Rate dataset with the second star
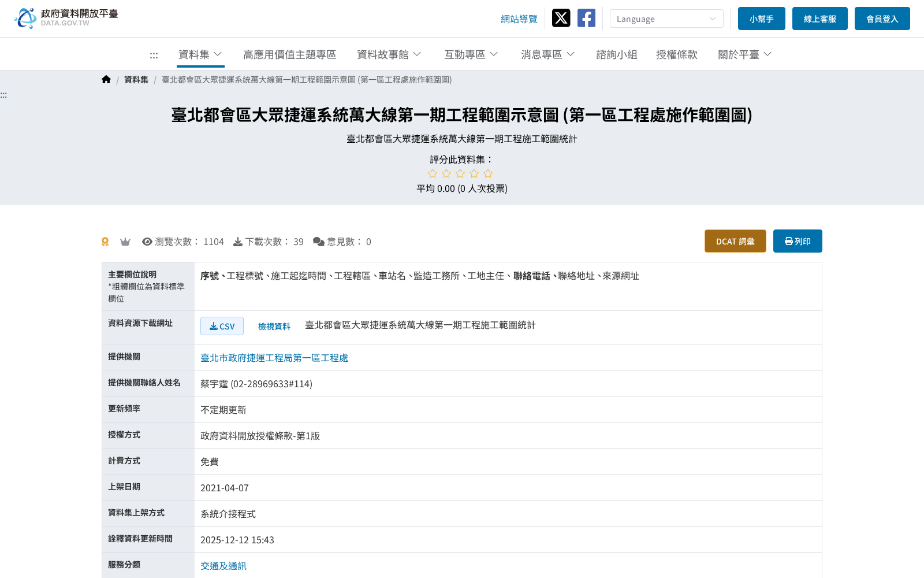The height and width of the screenshot is (578, 924). coord(446,173)
